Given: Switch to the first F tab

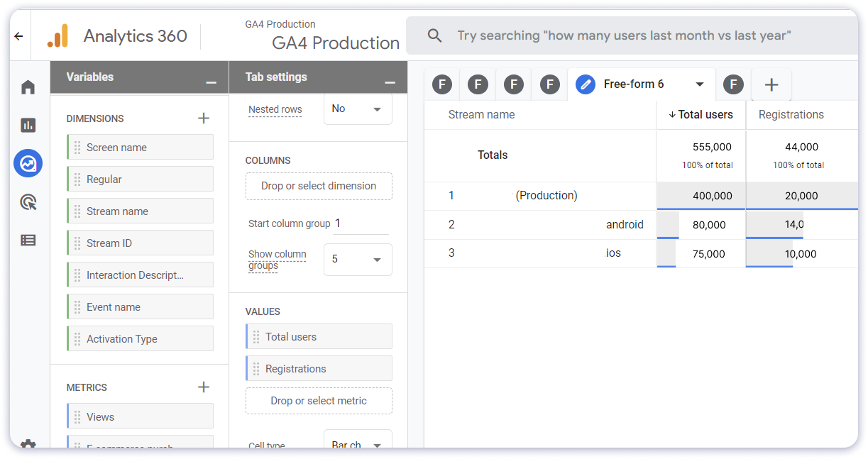Looking at the screenshot, I should [441, 84].
